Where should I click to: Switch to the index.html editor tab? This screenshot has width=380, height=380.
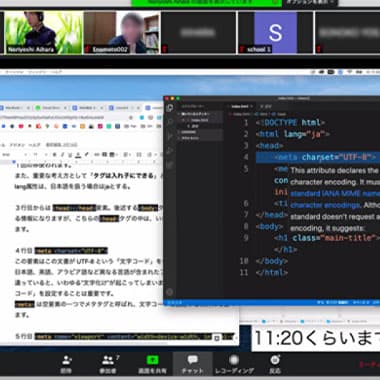(x=241, y=106)
